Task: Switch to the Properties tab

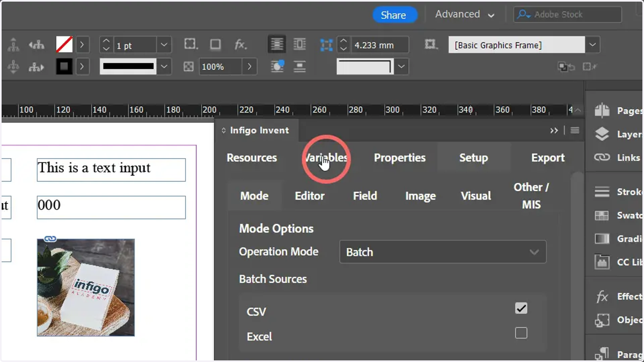Action: 400,158
